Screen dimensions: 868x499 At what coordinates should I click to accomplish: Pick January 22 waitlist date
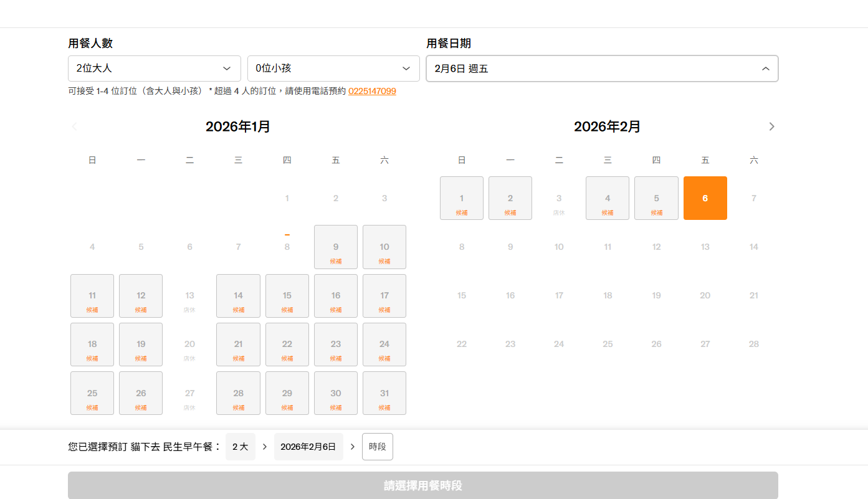click(287, 345)
